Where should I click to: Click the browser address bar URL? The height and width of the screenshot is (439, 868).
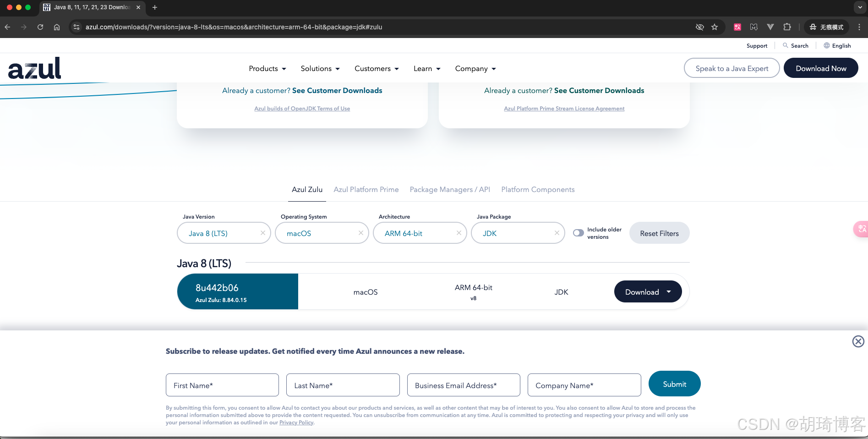tap(234, 27)
